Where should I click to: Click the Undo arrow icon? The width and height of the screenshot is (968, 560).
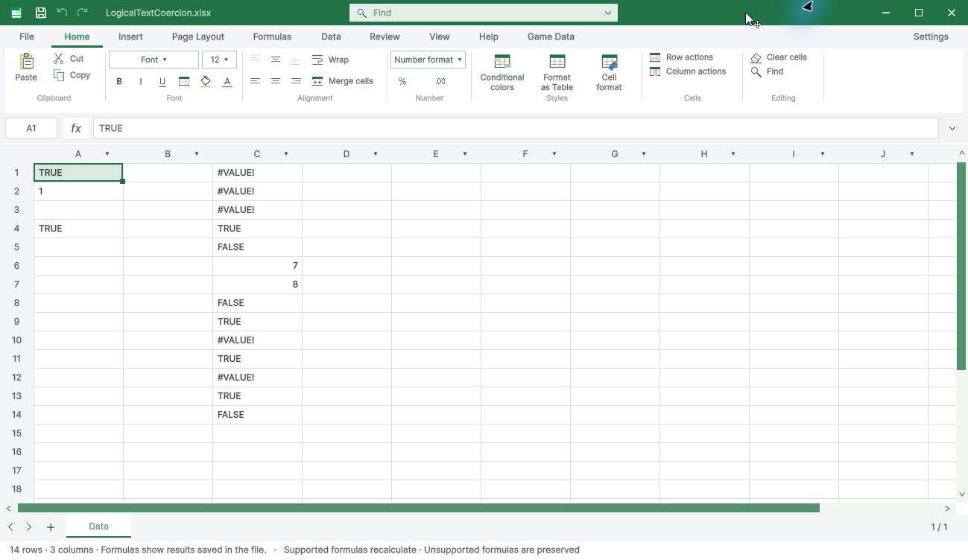tap(62, 13)
